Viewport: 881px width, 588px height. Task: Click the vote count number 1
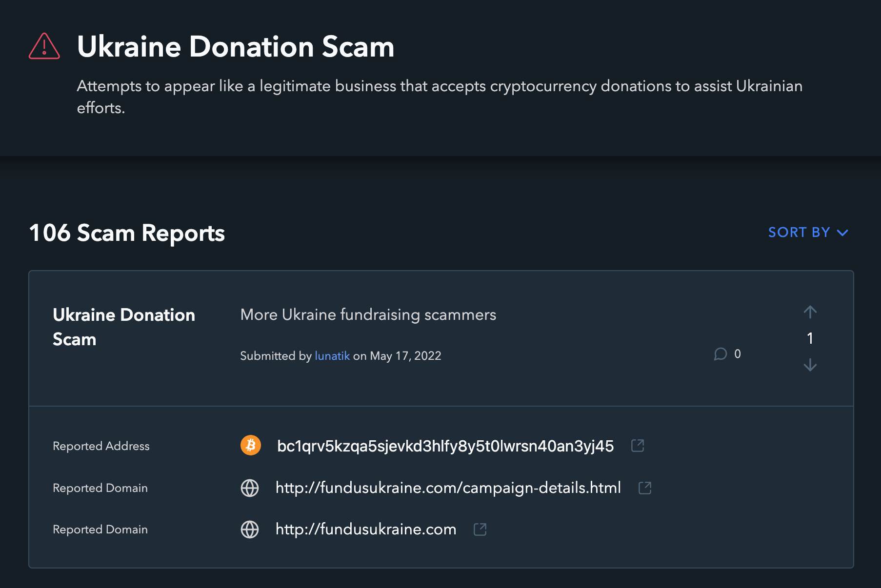click(x=810, y=338)
